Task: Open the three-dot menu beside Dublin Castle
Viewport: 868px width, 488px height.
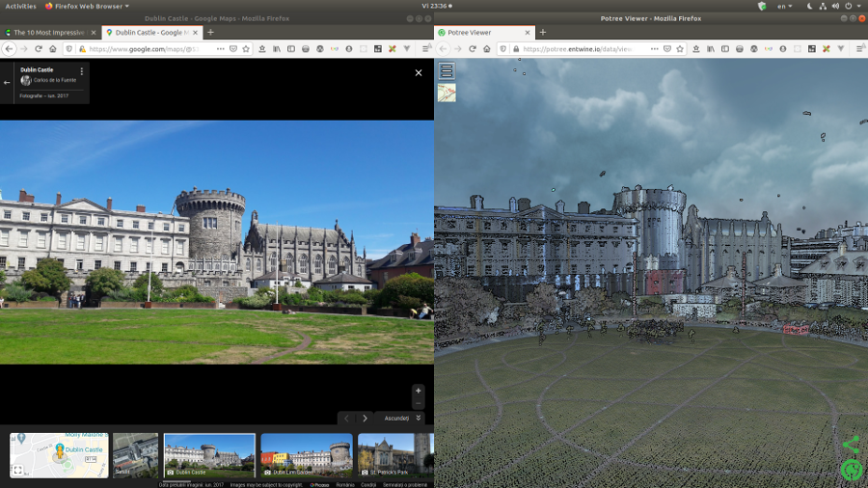Action: tap(81, 71)
